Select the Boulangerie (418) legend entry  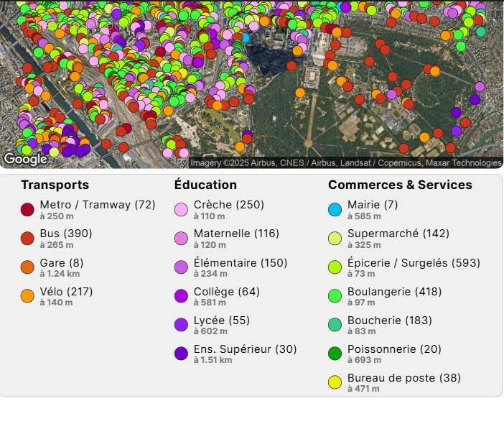pos(394,292)
